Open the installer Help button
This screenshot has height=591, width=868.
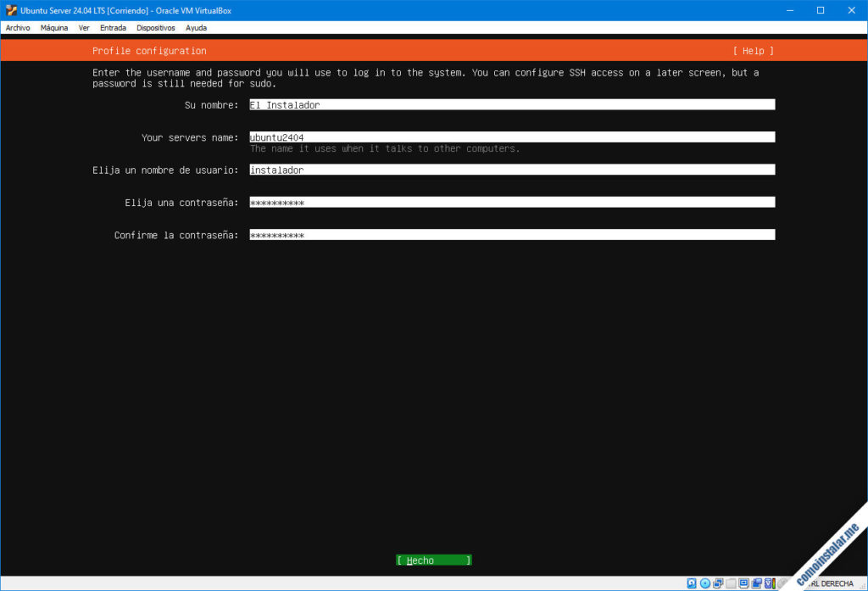(753, 51)
